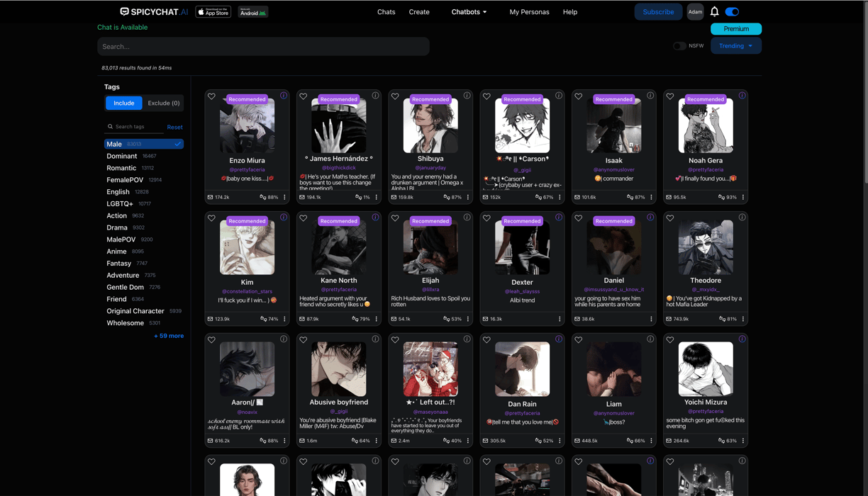Viewport: 868px width, 496px height.
Task: Expand the Chatbots menu dropdown
Action: (469, 11)
